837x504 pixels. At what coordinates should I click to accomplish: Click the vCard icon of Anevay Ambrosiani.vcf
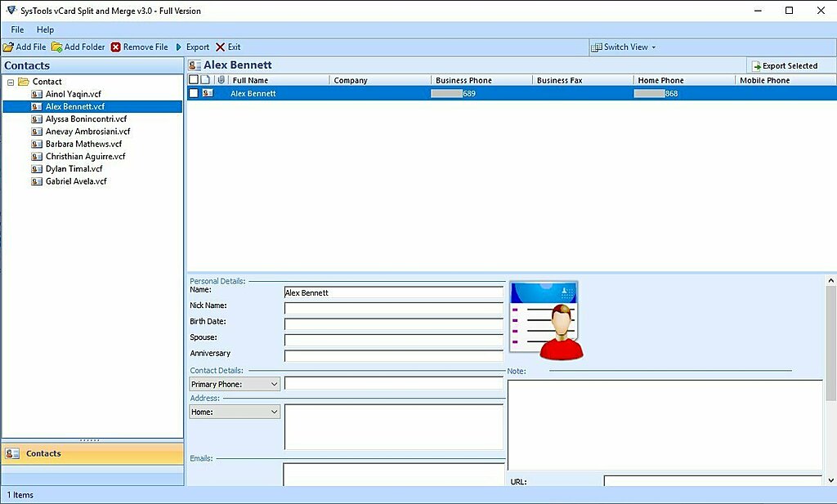point(37,132)
